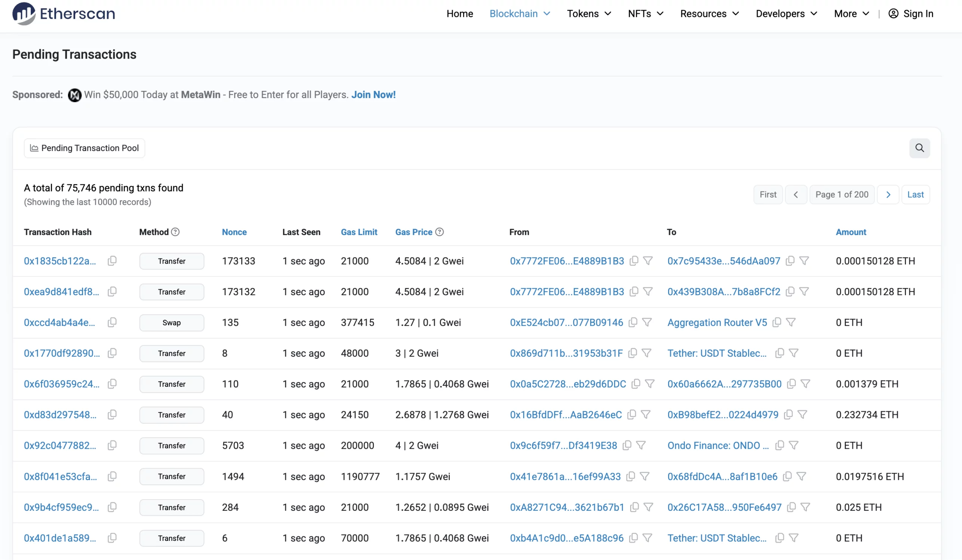Screen dimensions: 962x560
Task: Sort by the Nonce column header
Action: 234,232
